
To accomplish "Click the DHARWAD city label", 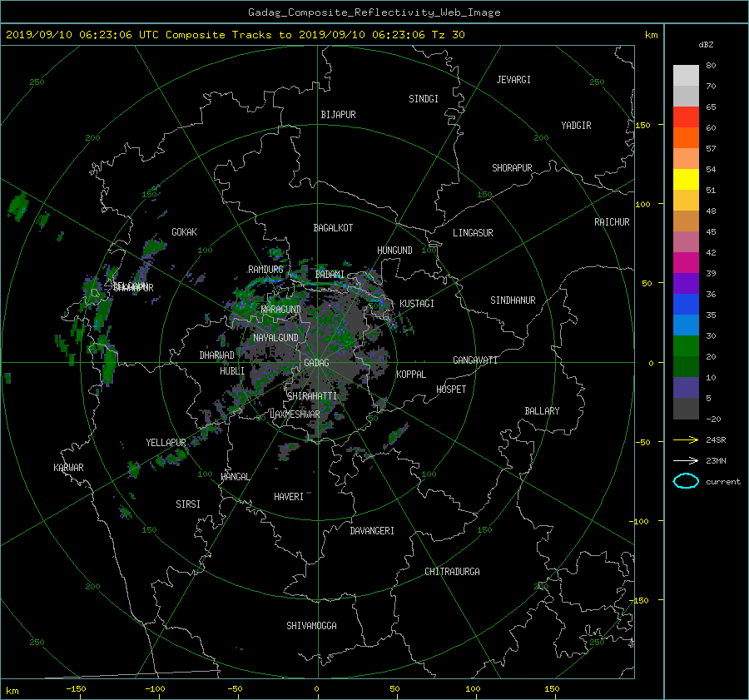I will click(x=217, y=355).
